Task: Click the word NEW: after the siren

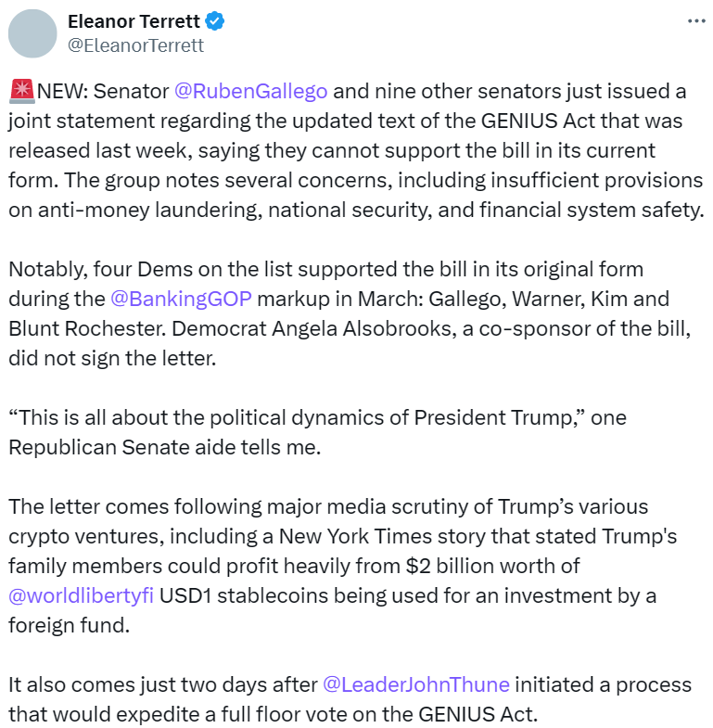Action: [64, 92]
